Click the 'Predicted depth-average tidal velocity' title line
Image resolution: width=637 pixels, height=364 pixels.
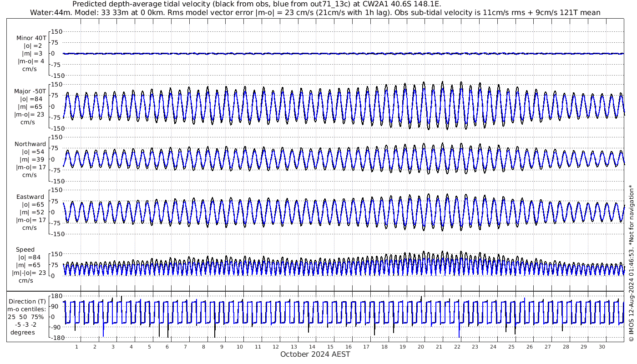pyautogui.click(x=256, y=4)
